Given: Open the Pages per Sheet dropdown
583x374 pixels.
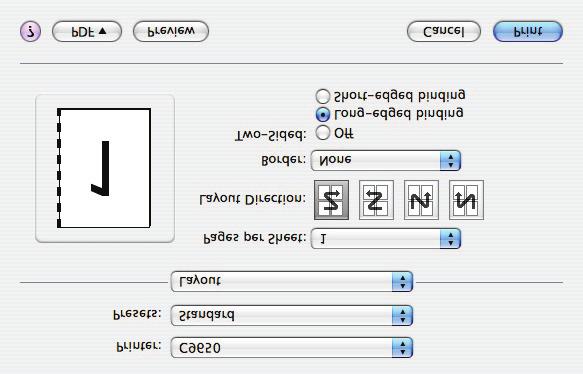Looking at the screenshot, I should [386, 238].
